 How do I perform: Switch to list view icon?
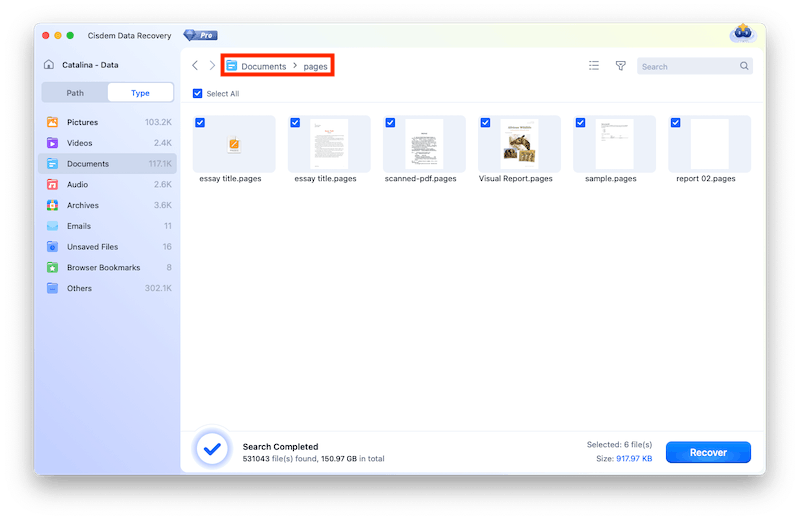tap(593, 65)
